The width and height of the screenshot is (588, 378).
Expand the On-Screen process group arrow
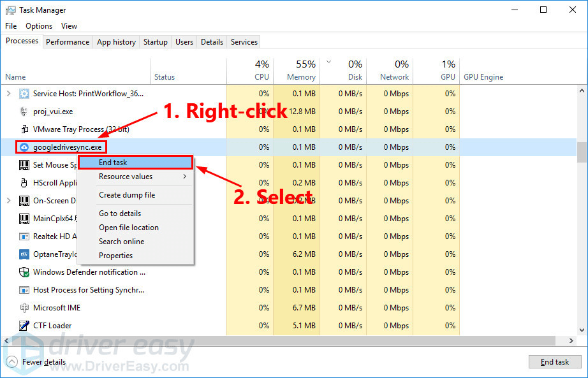pos(8,201)
